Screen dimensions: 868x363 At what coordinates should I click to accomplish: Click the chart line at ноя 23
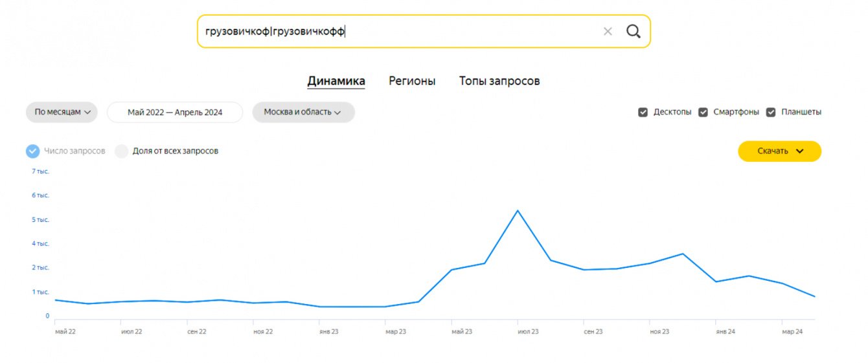pyautogui.click(x=650, y=263)
